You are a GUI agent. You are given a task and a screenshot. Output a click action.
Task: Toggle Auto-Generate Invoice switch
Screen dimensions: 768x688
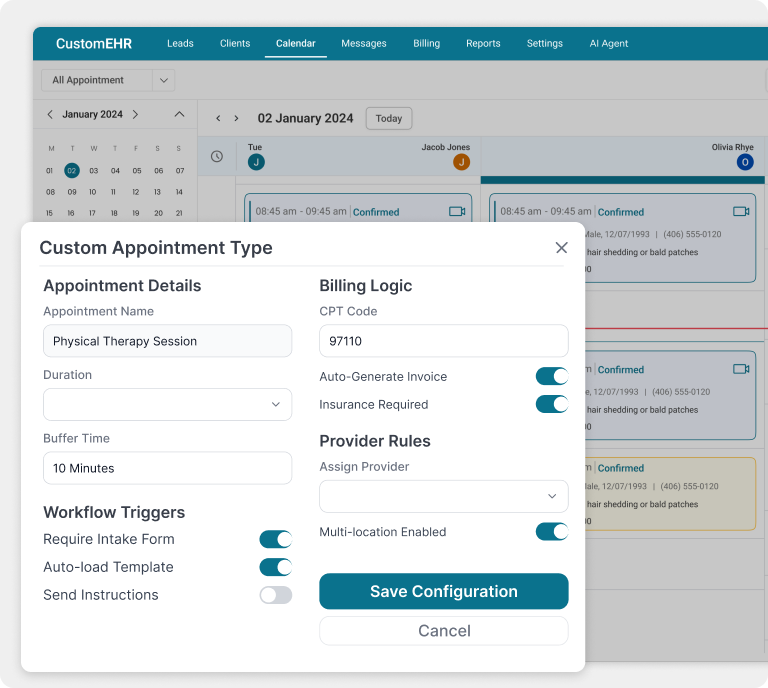tap(552, 377)
